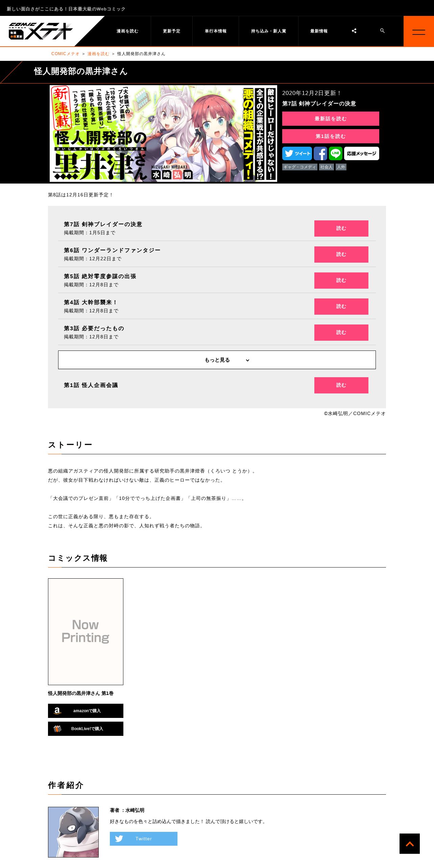
Task: Expand episode list with もっと見る
Action: (x=217, y=360)
